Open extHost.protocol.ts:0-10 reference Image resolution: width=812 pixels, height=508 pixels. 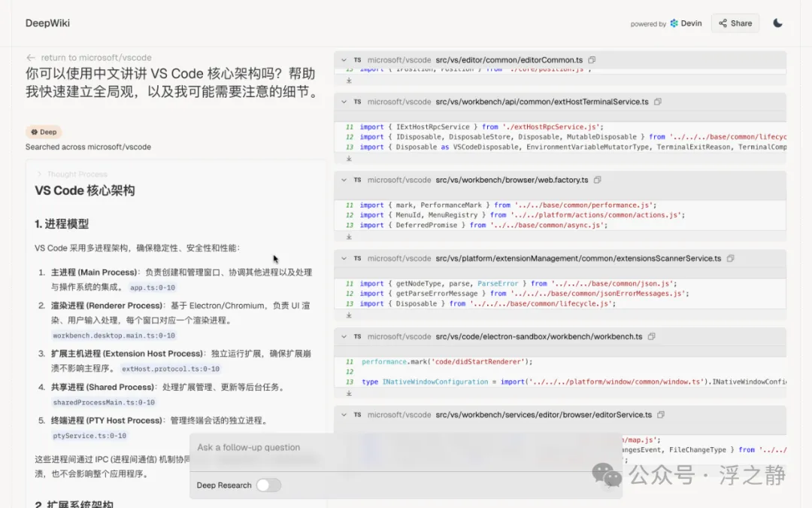pyautogui.click(x=171, y=369)
